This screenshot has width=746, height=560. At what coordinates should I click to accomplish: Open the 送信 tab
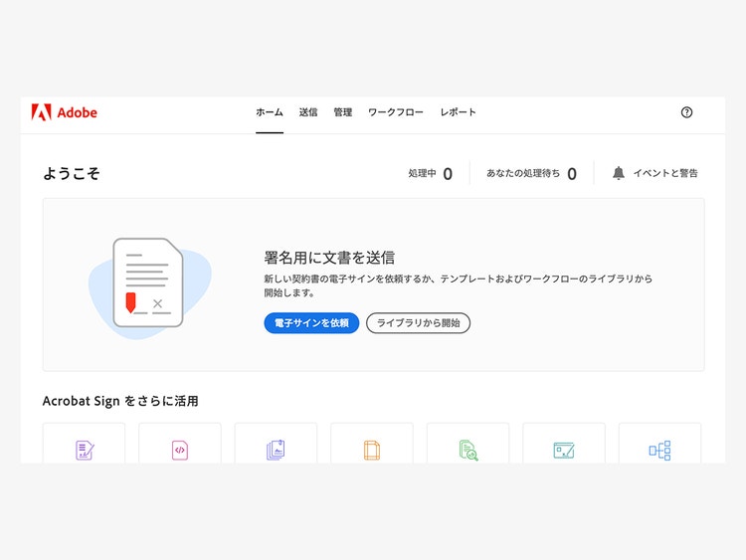tap(308, 112)
